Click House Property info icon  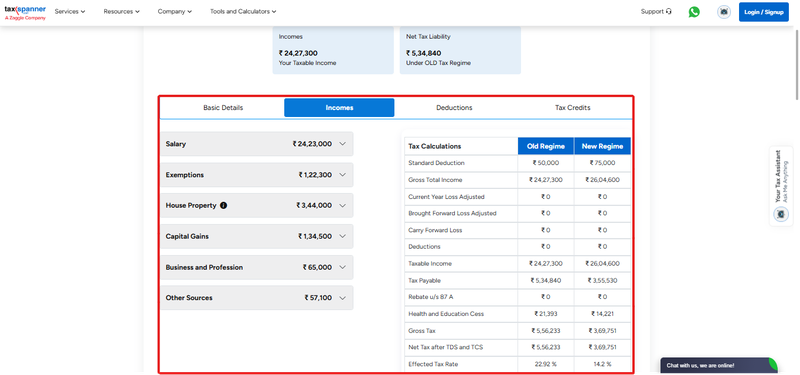click(x=223, y=206)
